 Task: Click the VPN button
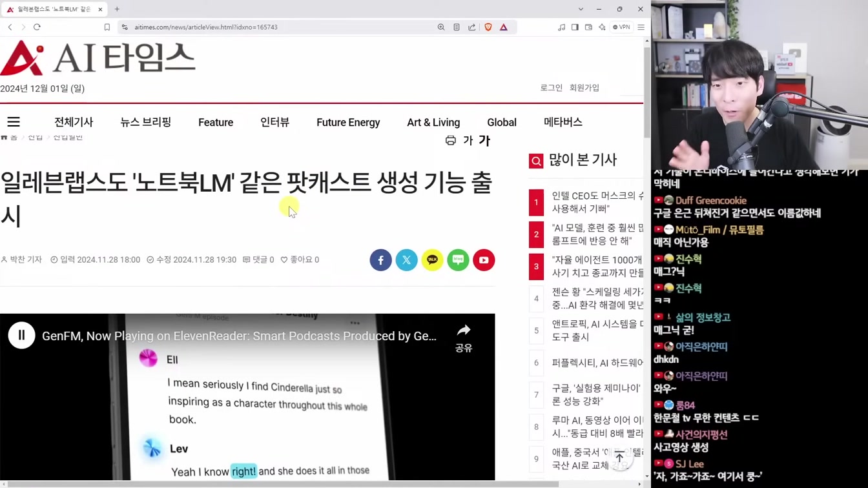[x=621, y=27]
